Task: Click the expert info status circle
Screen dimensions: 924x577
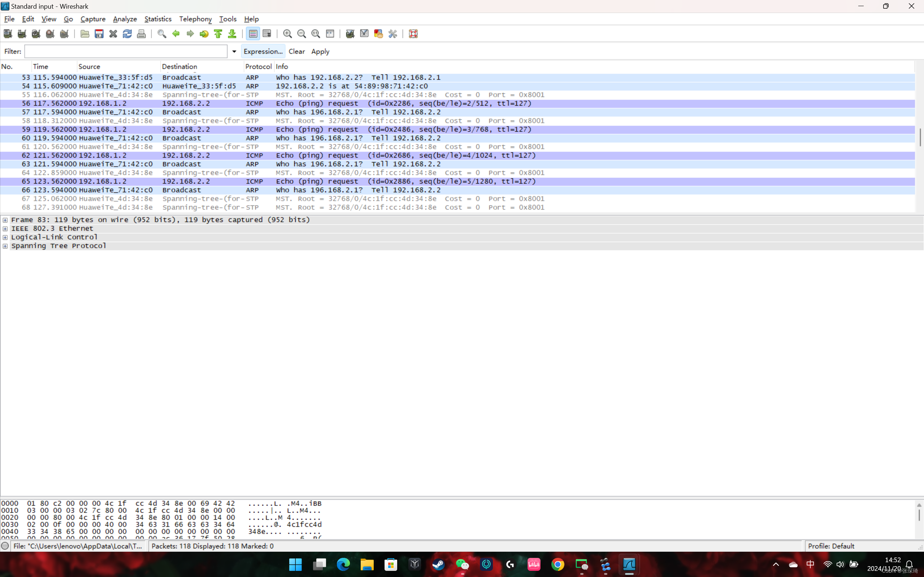Action: click(x=5, y=546)
